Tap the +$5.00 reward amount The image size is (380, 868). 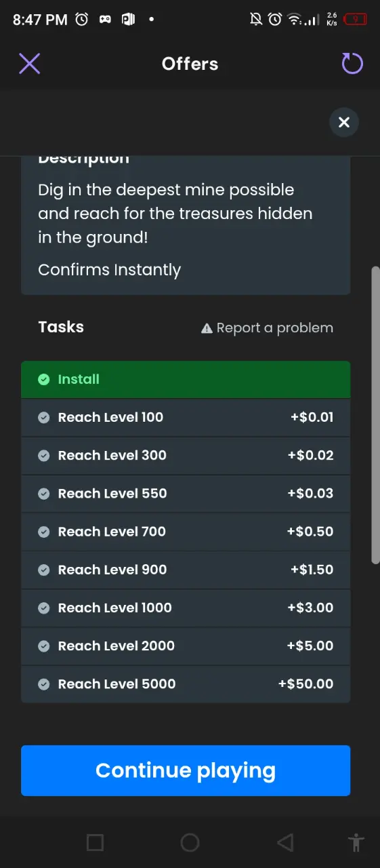pyautogui.click(x=310, y=646)
